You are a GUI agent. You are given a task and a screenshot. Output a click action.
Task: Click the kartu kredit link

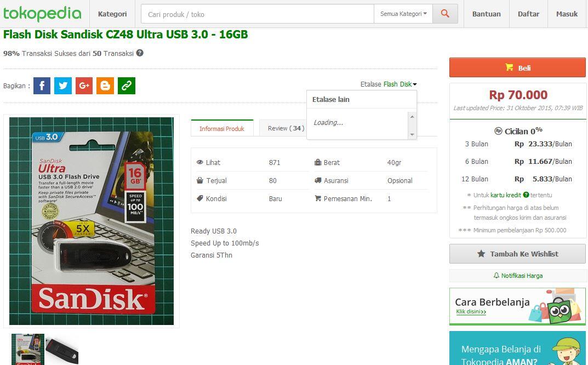[505, 195]
